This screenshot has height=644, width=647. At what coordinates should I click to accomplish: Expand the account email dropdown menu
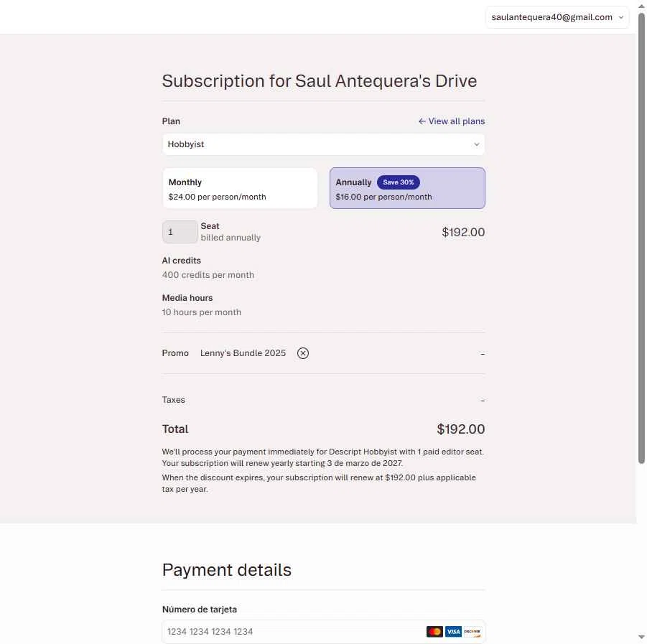point(557,17)
